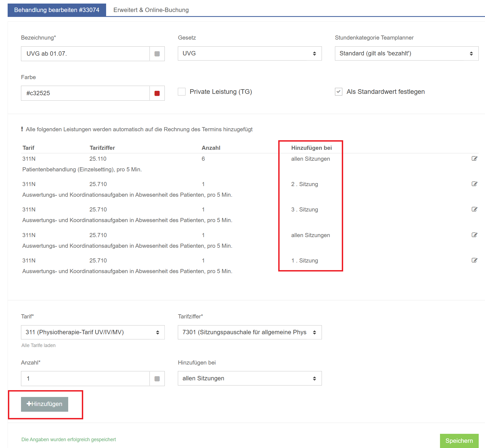485x448 pixels.
Task: Edit the 25.110 Patientenbehandlung row
Action: click(474, 159)
